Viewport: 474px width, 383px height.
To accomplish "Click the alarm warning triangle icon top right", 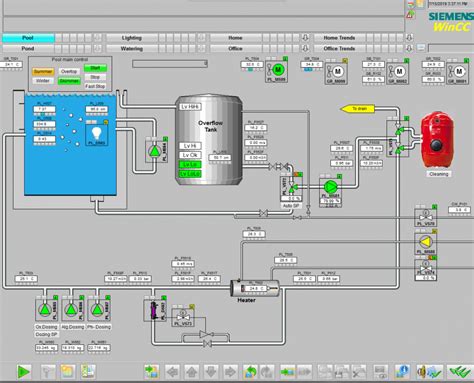I will click(x=410, y=14).
